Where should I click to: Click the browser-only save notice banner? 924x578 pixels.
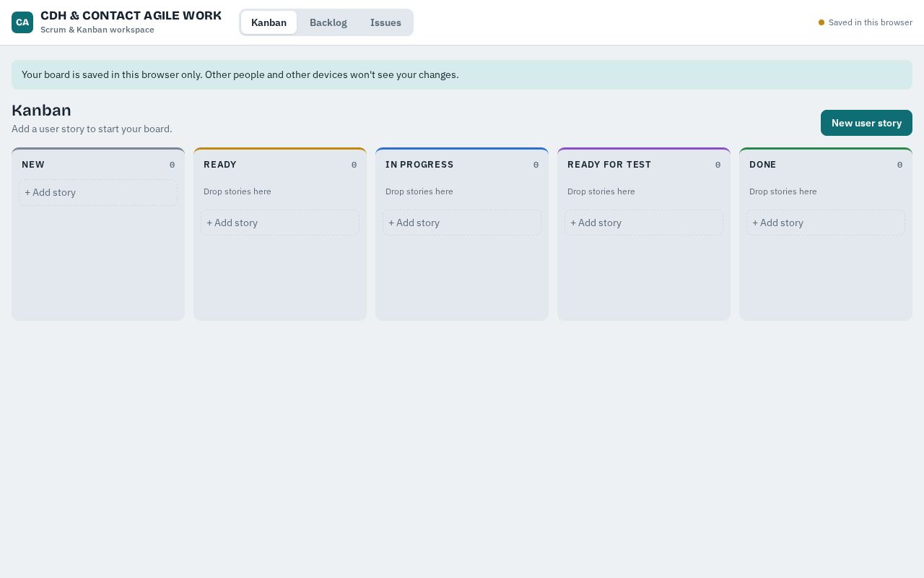point(462,74)
